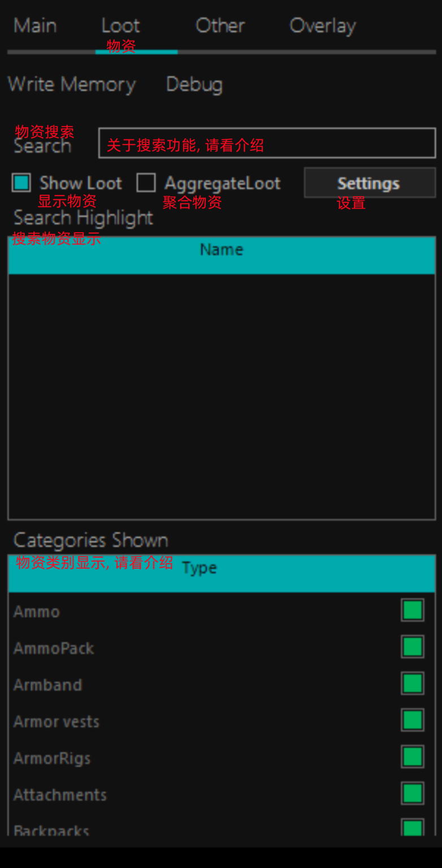Disable the Attachments category checkbox

tap(413, 794)
